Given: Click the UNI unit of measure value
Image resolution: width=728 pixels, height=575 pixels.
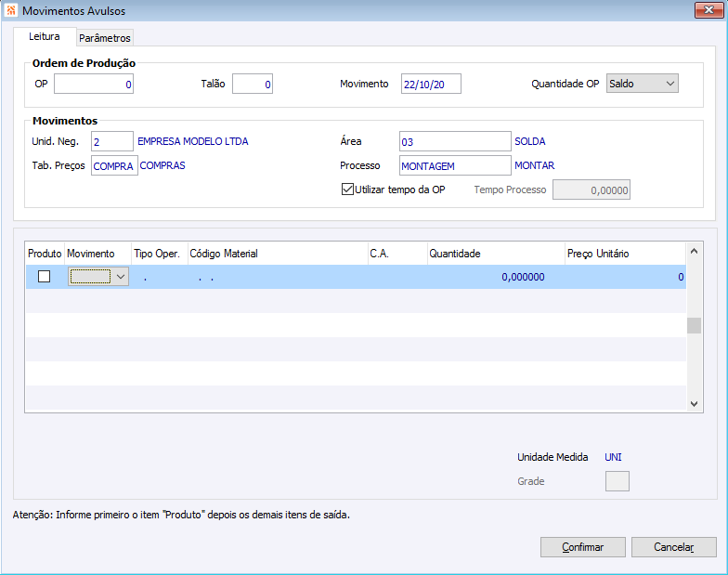Looking at the screenshot, I should (x=613, y=457).
